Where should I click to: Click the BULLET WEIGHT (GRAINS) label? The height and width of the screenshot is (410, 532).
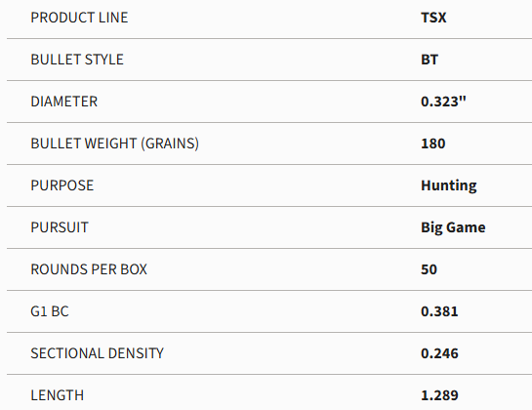pos(114,143)
